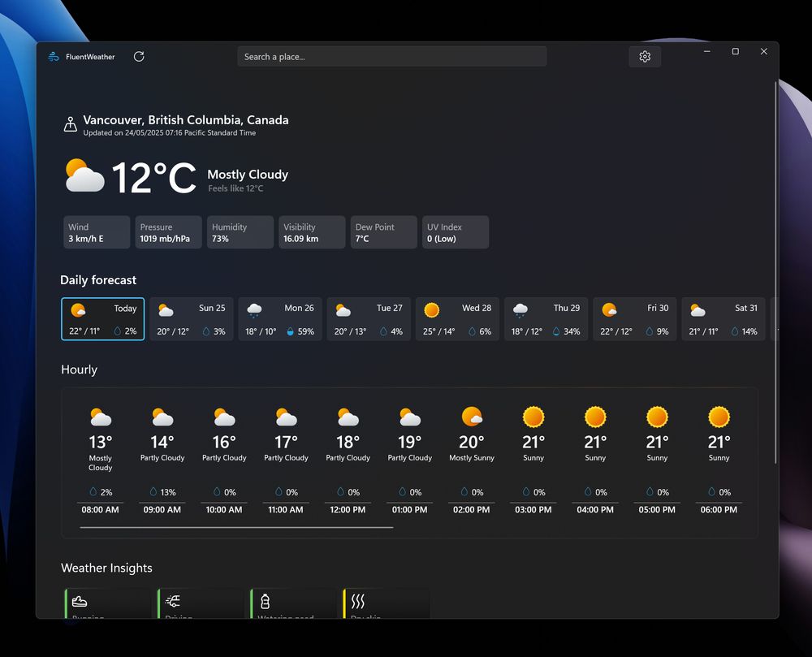Click the large Mostly Cloudy weather icon
Screen dimensions: 812x657
coord(85,176)
